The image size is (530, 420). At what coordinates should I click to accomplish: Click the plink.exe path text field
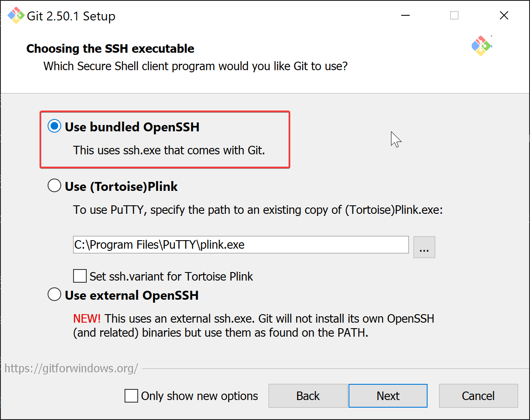[241, 245]
